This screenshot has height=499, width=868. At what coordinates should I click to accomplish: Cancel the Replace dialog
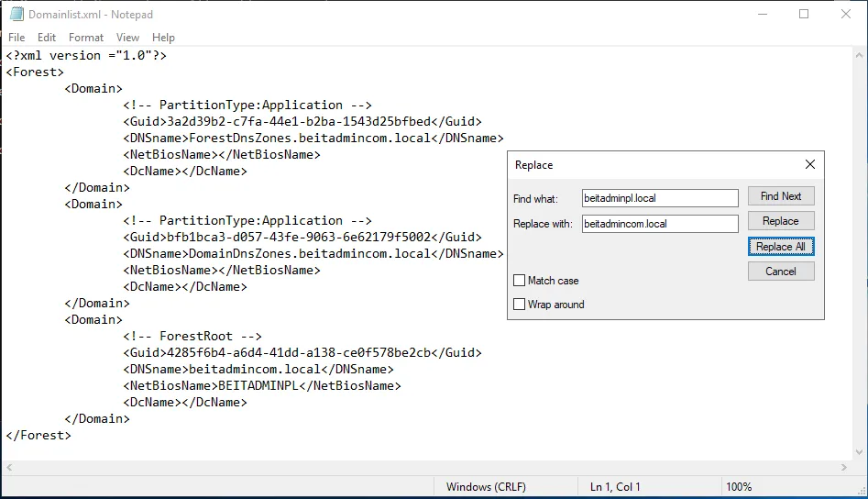pos(780,272)
